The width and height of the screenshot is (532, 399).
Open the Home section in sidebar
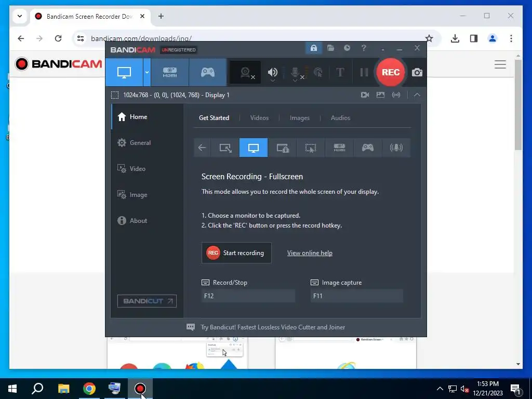(x=147, y=117)
